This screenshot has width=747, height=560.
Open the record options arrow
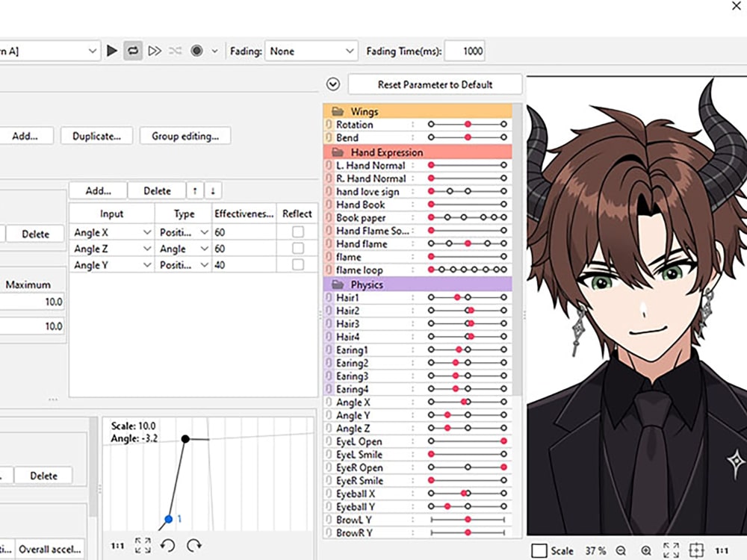(x=215, y=51)
